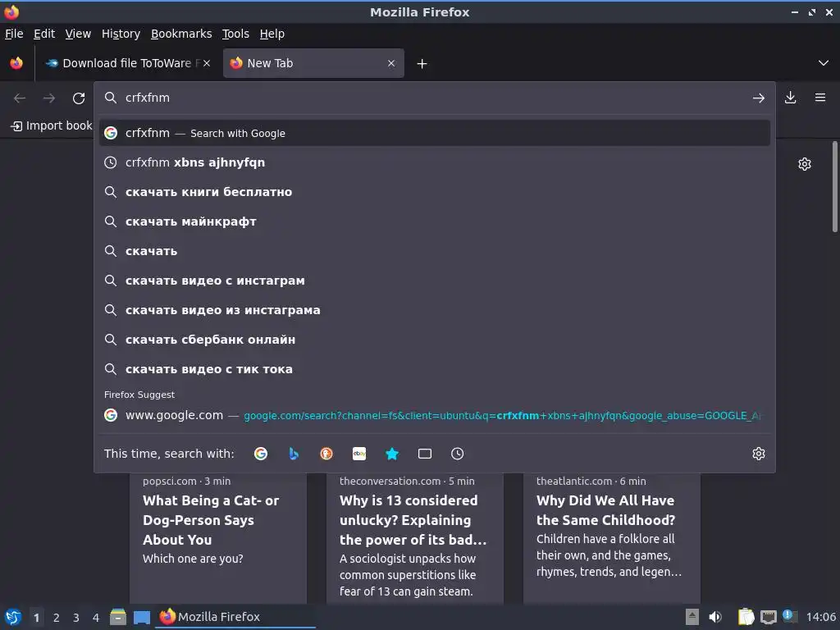Go forward with the forward arrow
The width and height of the screenshot is (840, 630).
tap(49, 98)
